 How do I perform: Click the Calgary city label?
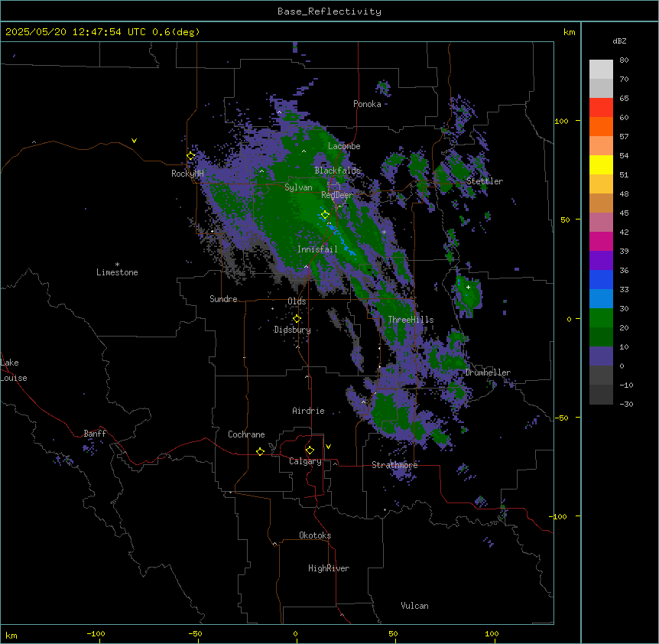305,461
